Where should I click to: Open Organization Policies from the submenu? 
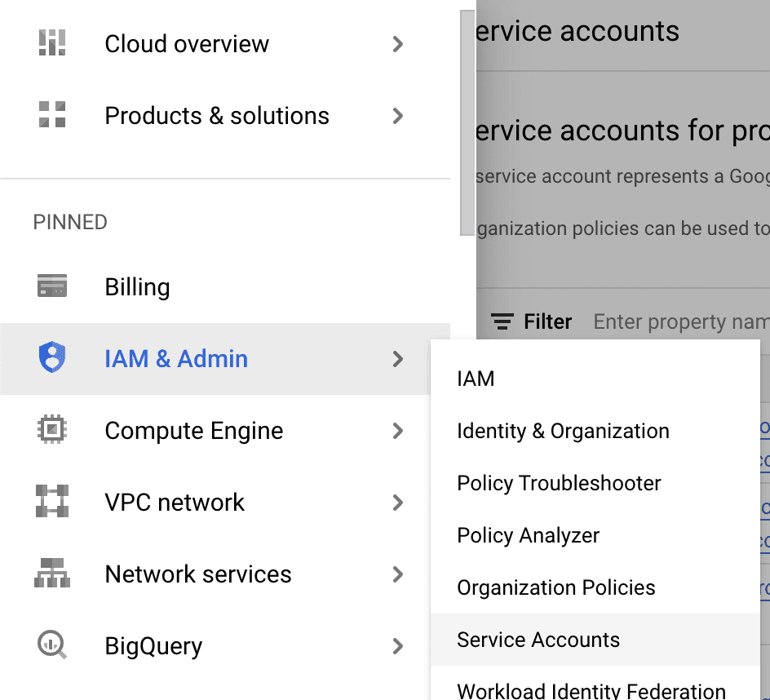pos(556,587)
